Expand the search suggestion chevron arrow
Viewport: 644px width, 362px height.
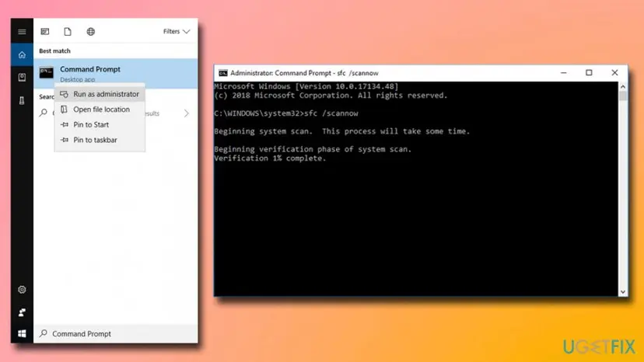tap(187, 113)
